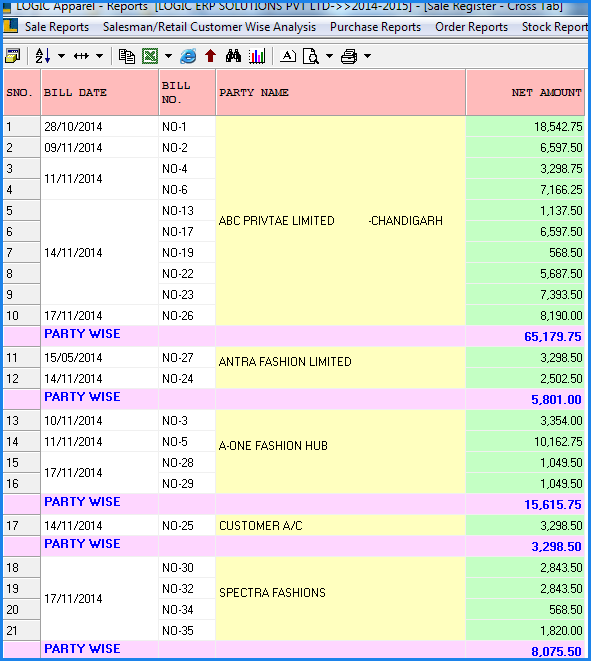Click bill date 15/05/2014
Screen dimensions: 591x661
(x=100, y=357)
